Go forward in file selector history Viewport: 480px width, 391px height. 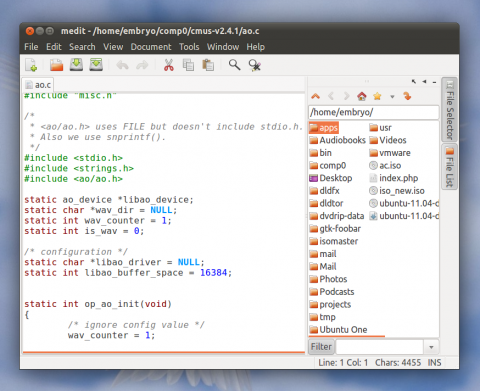(347, 96)
